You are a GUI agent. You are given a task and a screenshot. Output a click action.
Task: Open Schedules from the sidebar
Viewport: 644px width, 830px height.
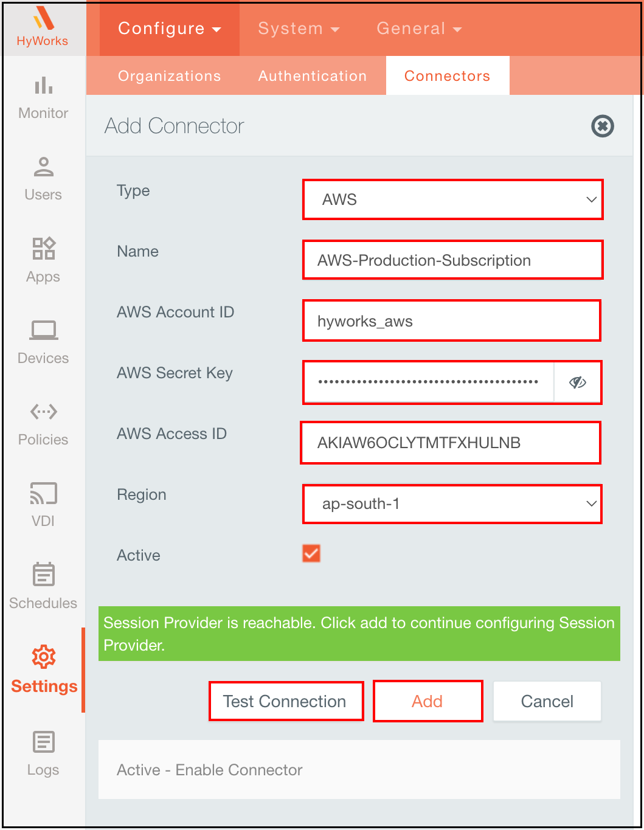[x=43, y=587]
